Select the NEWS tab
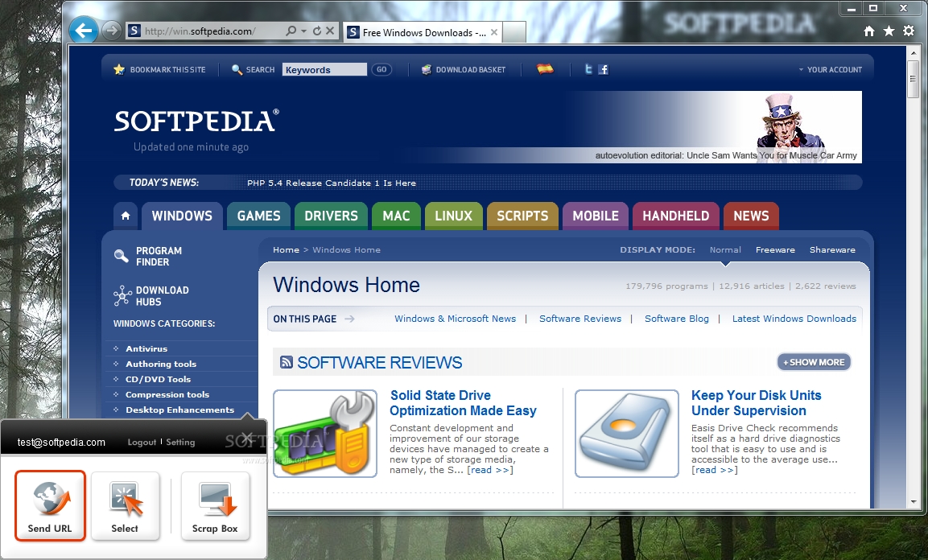The image size is (928, 560). 751,216
